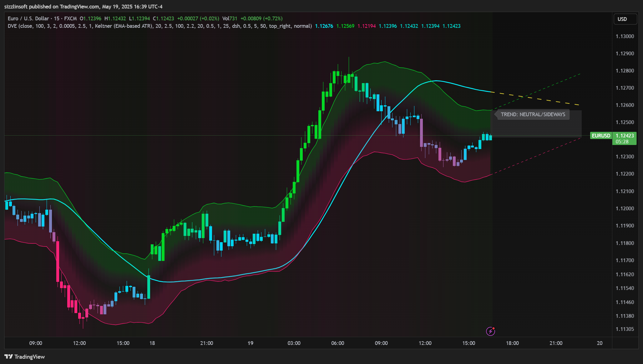Click the 18:00 time axis label
Image resolution: width=643 pixels, height=364 pixels.
pos(512,343)
